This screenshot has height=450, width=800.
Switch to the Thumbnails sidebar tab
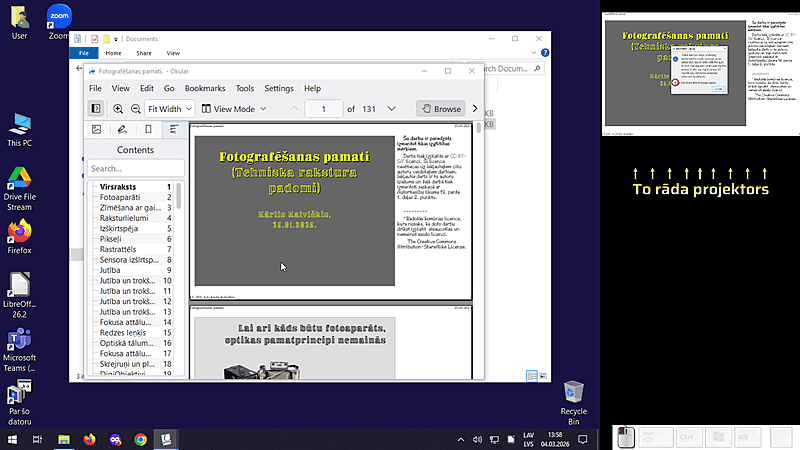(x=96, y=129)
